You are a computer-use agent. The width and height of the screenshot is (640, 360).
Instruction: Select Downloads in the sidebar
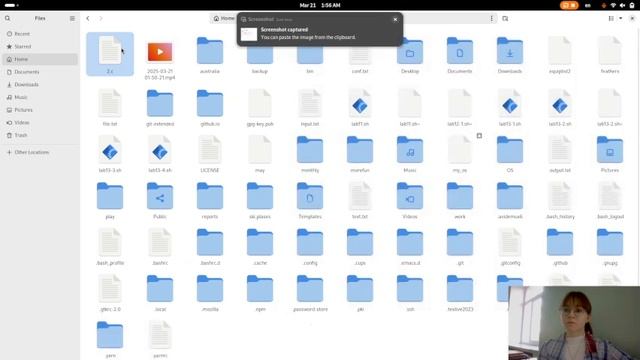tap(40, 84)
